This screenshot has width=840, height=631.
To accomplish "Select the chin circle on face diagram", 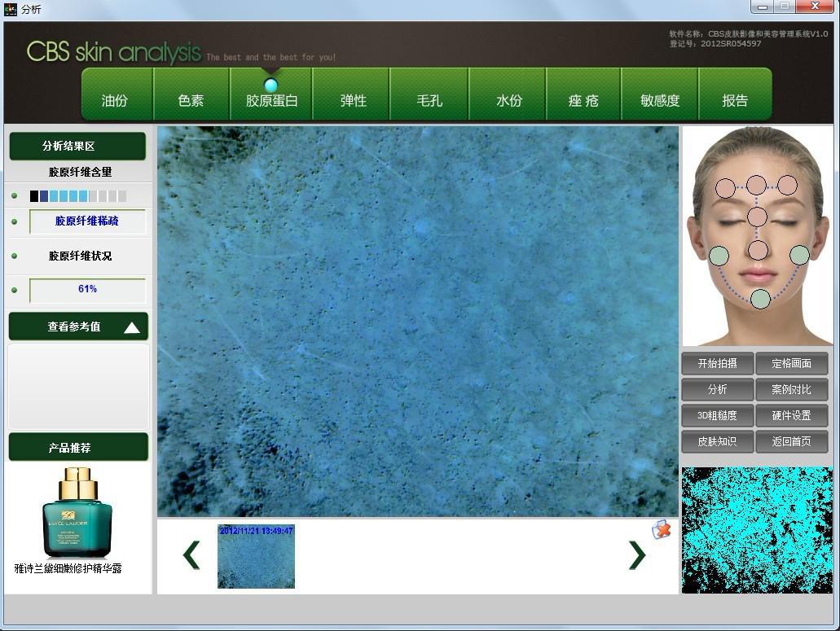I will point(759,299).
